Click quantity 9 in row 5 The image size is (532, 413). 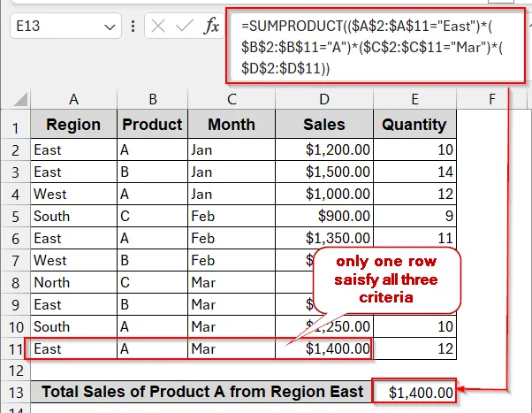pyautogui.click(x=415, y=216)
